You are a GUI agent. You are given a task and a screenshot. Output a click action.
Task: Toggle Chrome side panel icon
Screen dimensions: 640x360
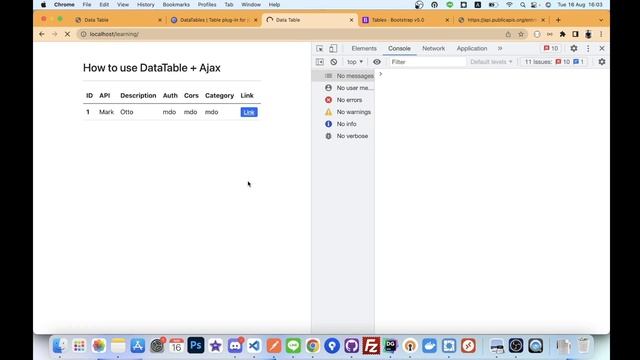[576, 34]
